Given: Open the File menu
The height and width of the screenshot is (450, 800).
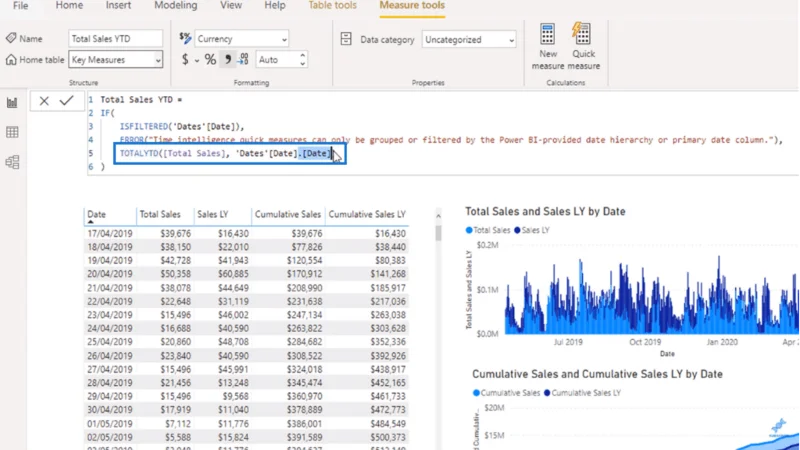Looking at the screenshot, I should click(20, 6).
